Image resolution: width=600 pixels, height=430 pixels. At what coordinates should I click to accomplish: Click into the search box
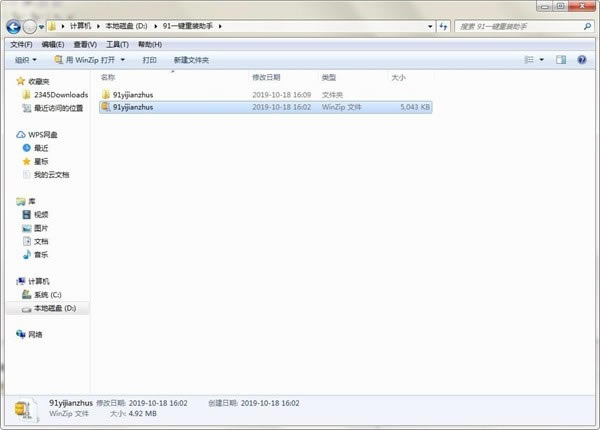click(518, 26)
